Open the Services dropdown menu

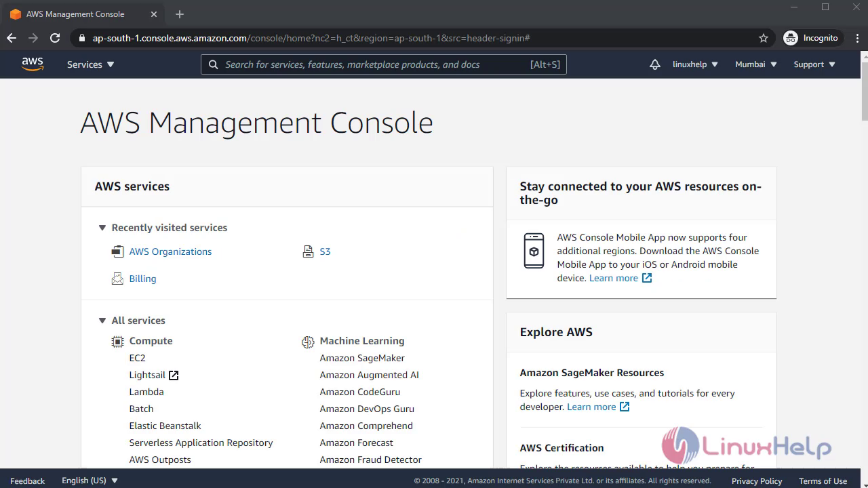[91, 64]
